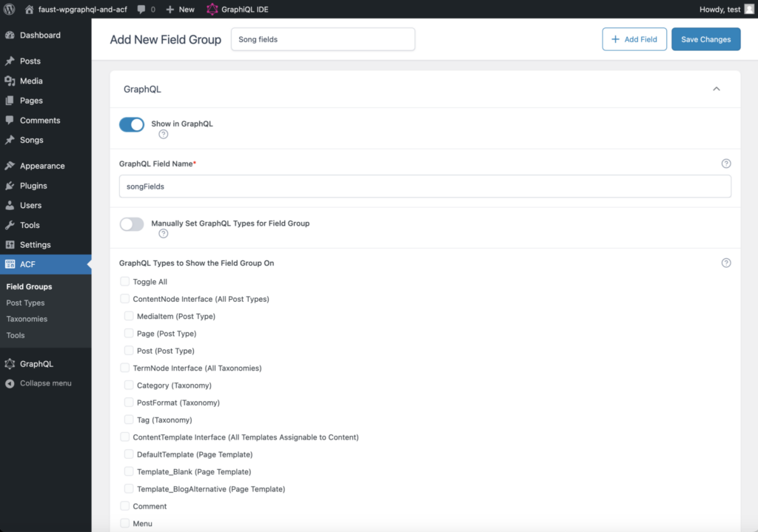Click the comments bubble icon in admin bar
The image size is (758, 532).
140,10
